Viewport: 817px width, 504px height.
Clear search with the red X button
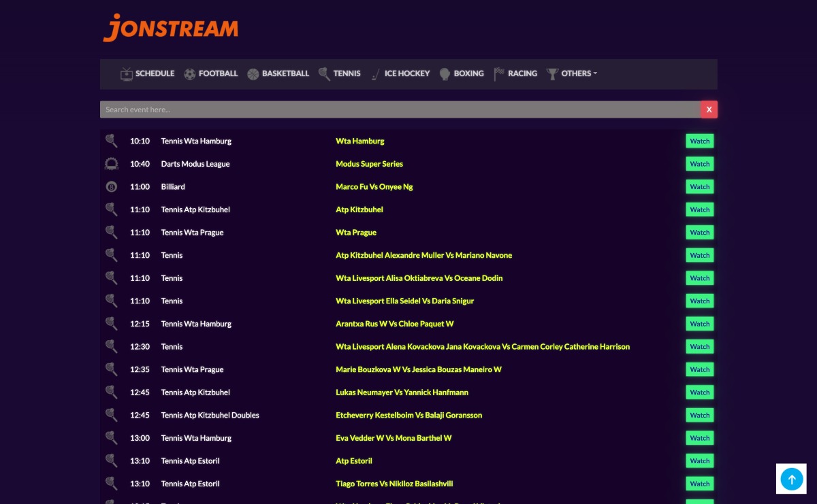coord(709,110)
